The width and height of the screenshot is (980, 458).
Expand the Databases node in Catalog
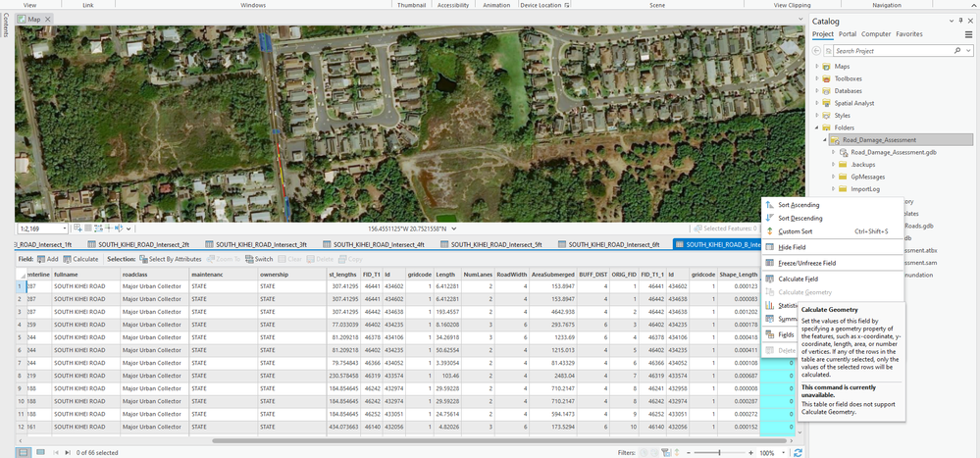pyautogui.click(x=817, y=90)
